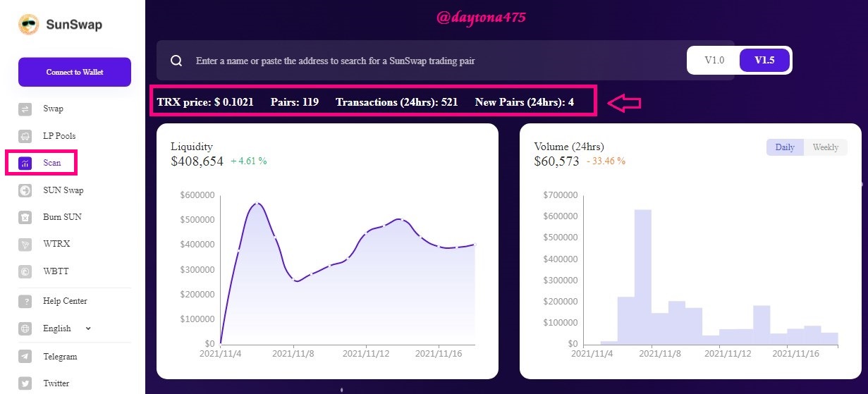
Task: Click the Connect to Wallet button
Action: tap(75, 72)
